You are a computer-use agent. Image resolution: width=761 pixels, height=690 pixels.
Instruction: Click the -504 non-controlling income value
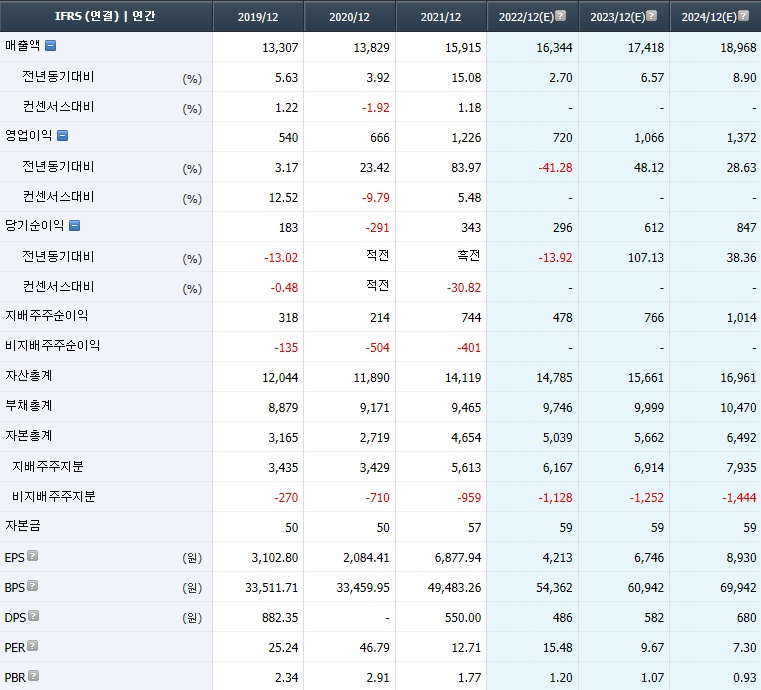pos(377,348)
